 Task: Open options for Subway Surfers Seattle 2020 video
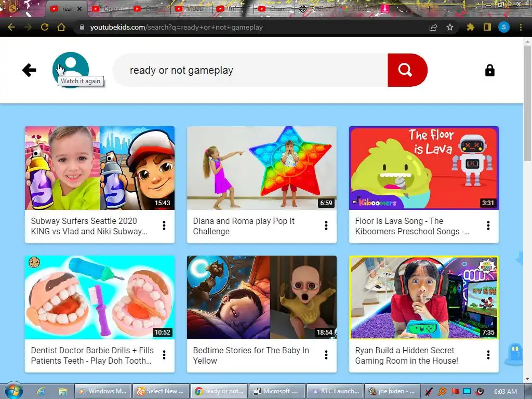(x=164, y=225)
